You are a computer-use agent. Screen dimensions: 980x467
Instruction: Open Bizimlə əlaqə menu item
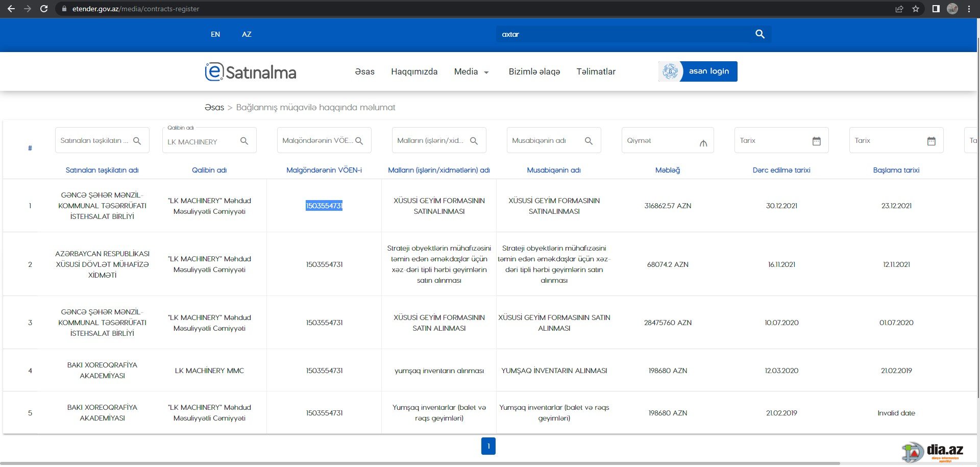(534, 72)
